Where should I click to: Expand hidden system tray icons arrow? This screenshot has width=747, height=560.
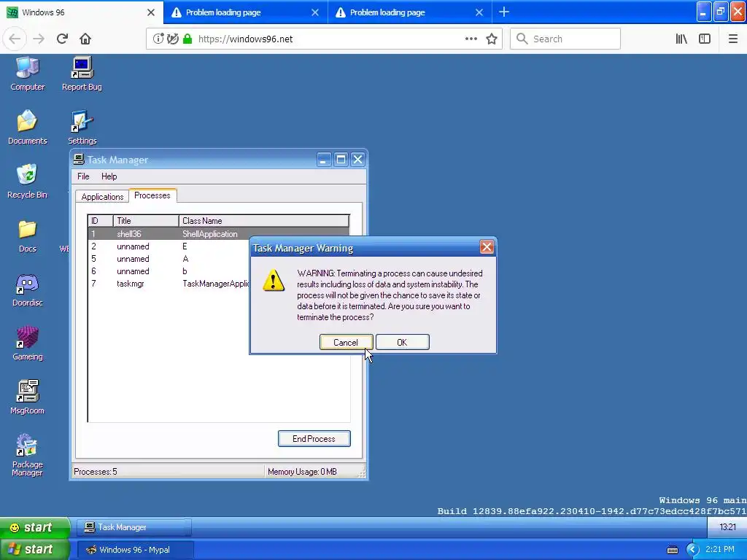pyautogui.click(x=692, y=550)
